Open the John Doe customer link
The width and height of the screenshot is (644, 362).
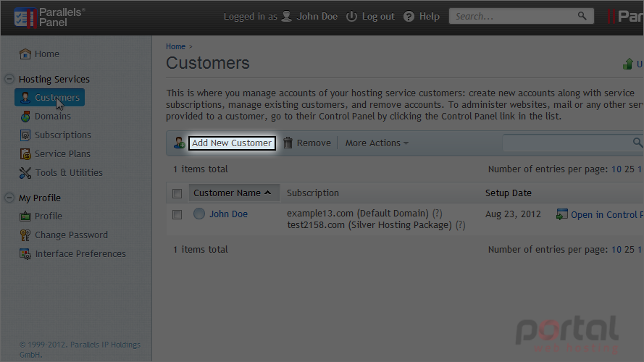tap(228, 214)
